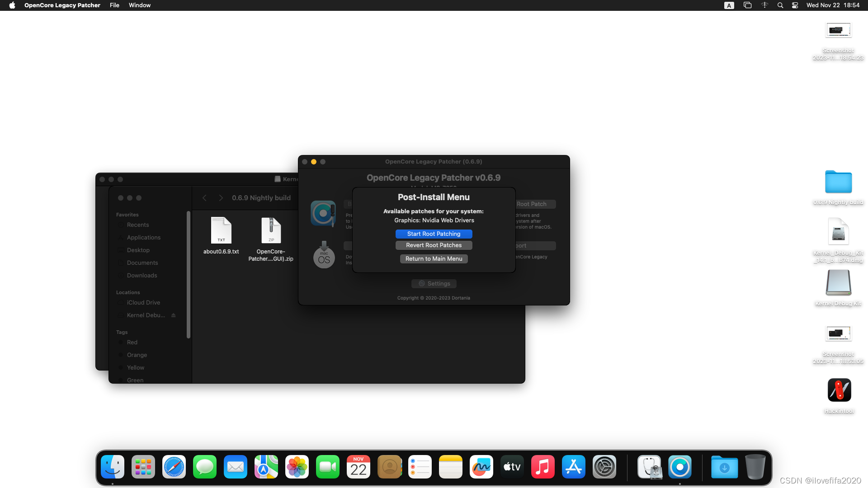Click Return to Main Menu button

tap(434, 258)
